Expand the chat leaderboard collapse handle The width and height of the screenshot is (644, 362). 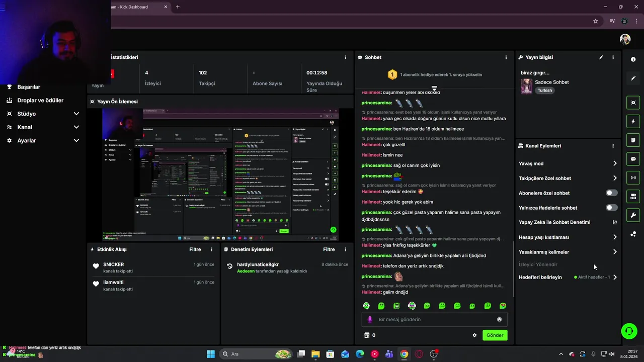click(x=434, y=88)
